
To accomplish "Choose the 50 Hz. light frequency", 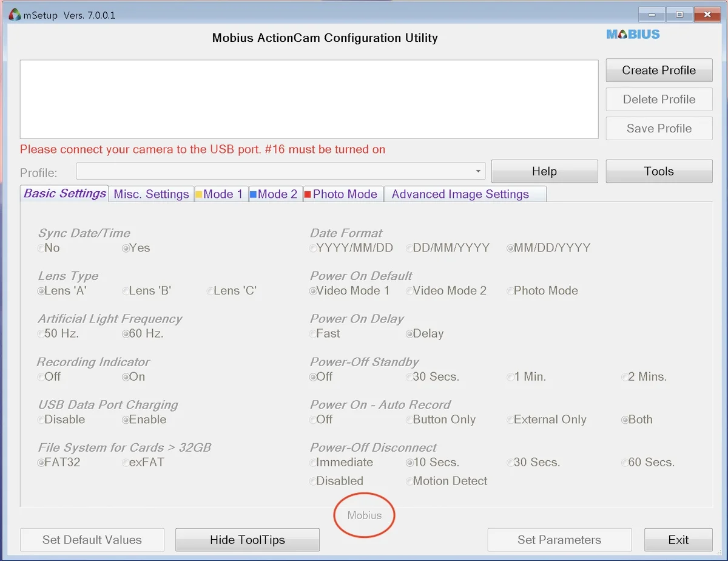I will (58, 334).
